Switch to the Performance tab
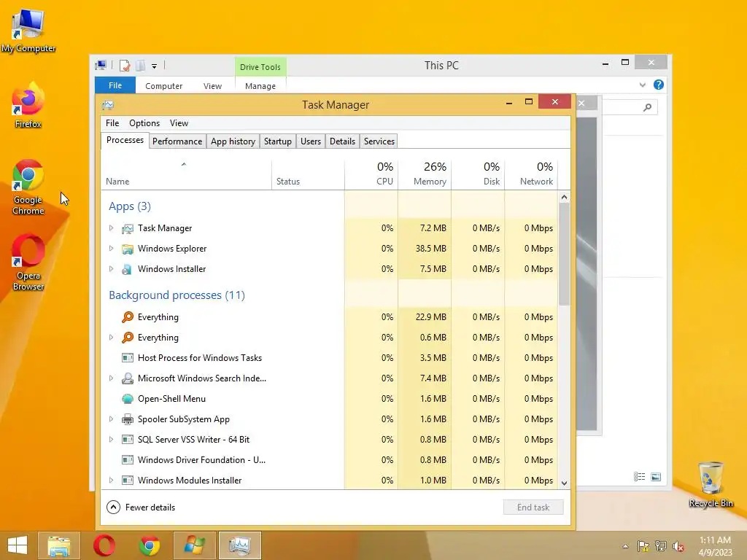 (177, 141)
